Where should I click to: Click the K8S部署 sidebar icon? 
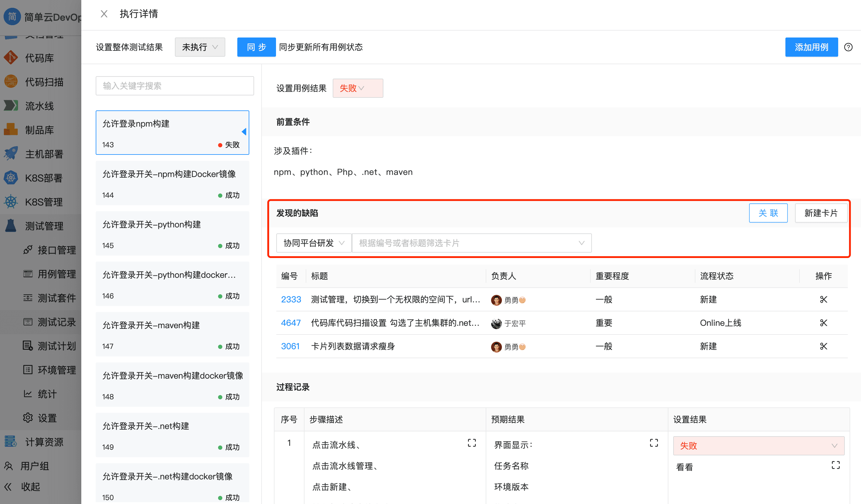10,177
